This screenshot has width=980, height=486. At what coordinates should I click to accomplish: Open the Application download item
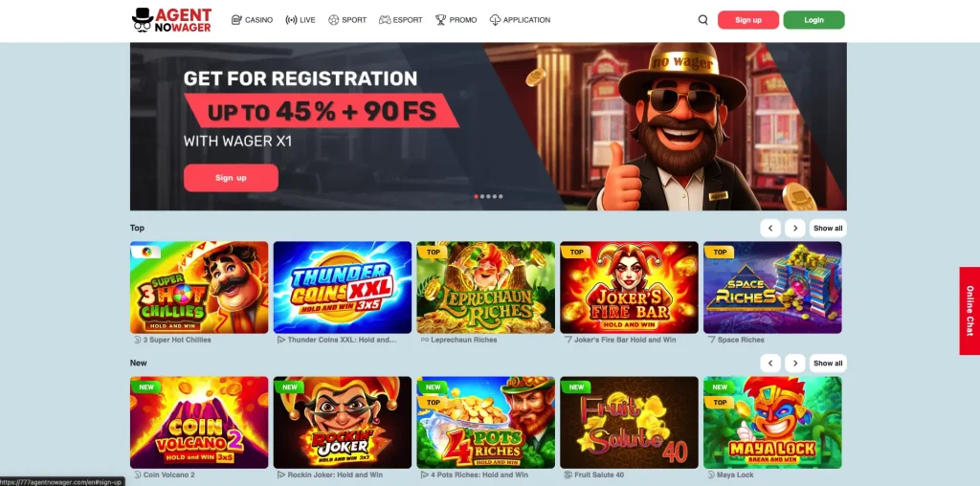520,20
